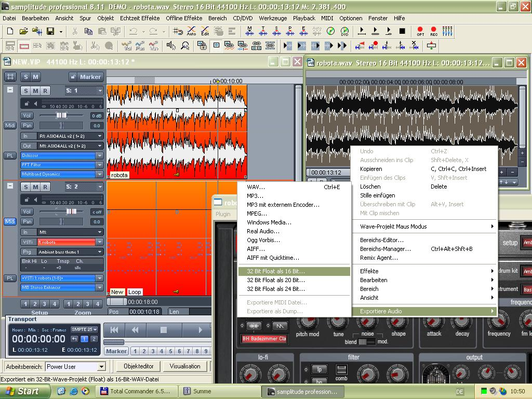The image size is (532, 399).
Task: Click the DVD disc icon
Action: [x=344, y=32]
